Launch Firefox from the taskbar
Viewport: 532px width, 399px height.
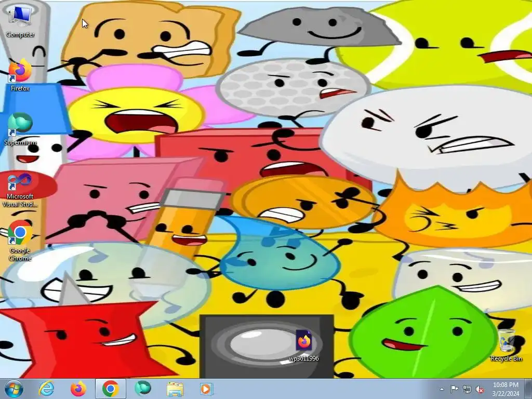(78, 389)
